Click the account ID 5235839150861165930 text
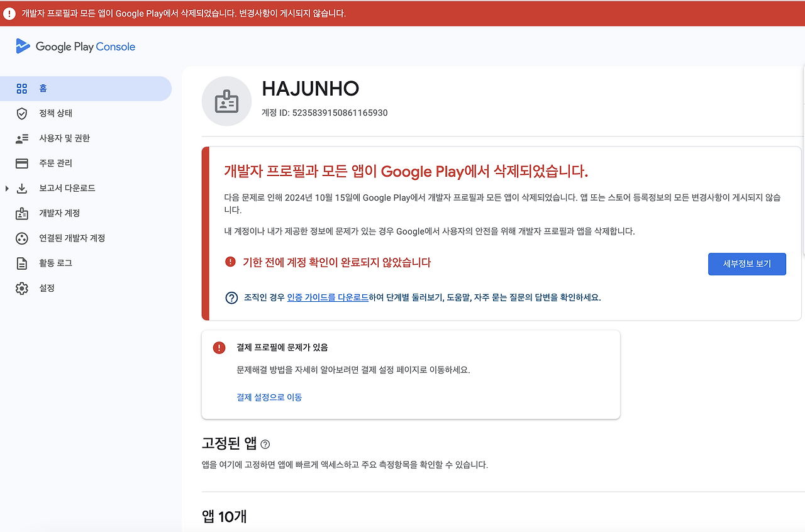 pyautogui.click(x=325, y=113)
